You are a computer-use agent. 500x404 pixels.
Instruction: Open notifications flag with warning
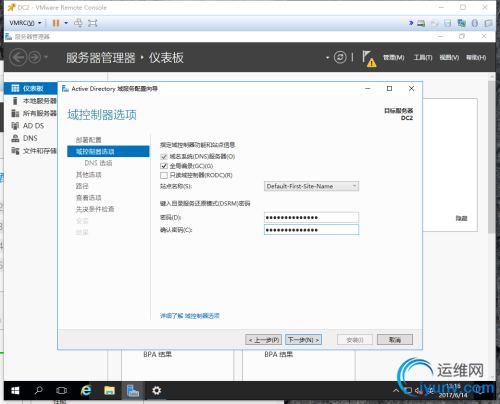point(369,58)
